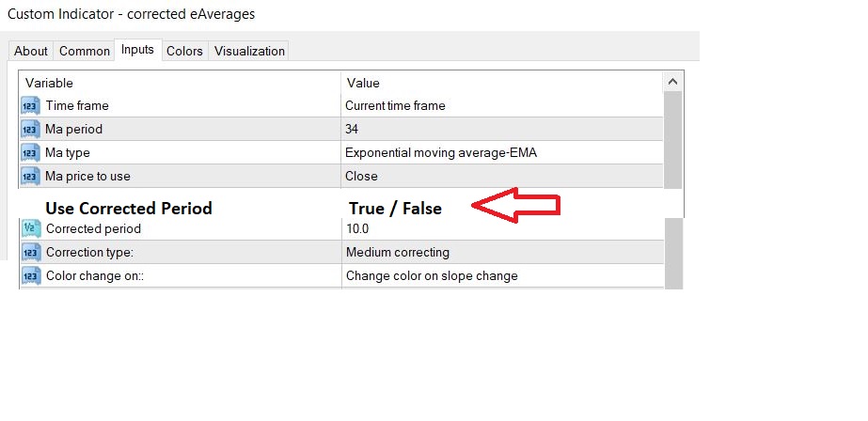This screenshot has width=868, height=421.
Task: Click the Ma price to use icon
Action: pos(29,176)
